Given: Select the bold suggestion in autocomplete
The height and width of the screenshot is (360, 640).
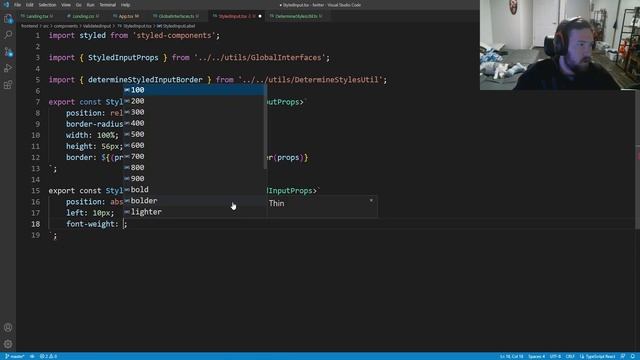Looking at the screenshot, I should tap(194, 189).
